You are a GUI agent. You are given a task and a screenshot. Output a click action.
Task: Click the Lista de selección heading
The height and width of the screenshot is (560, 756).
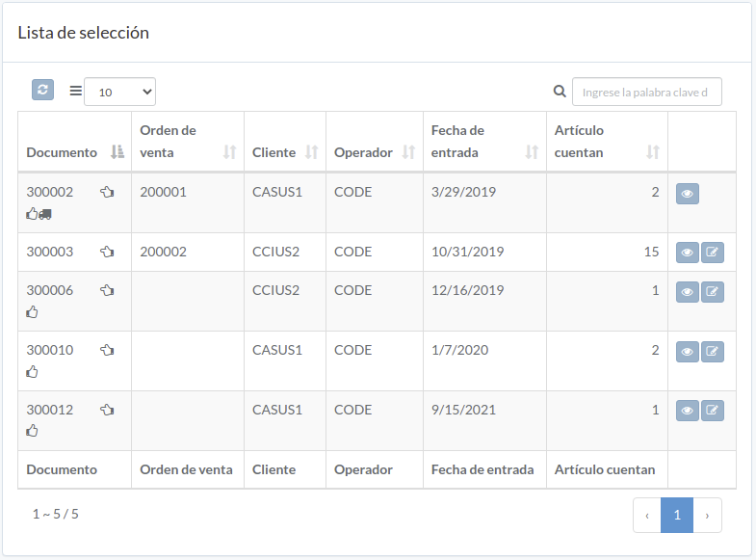pyautogui.click(x=84, y=33)
